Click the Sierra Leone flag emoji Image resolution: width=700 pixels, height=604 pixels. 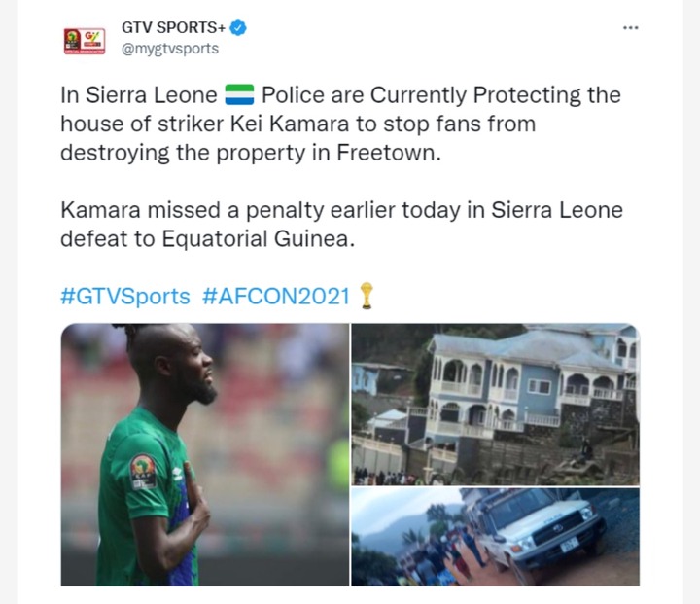239,94
